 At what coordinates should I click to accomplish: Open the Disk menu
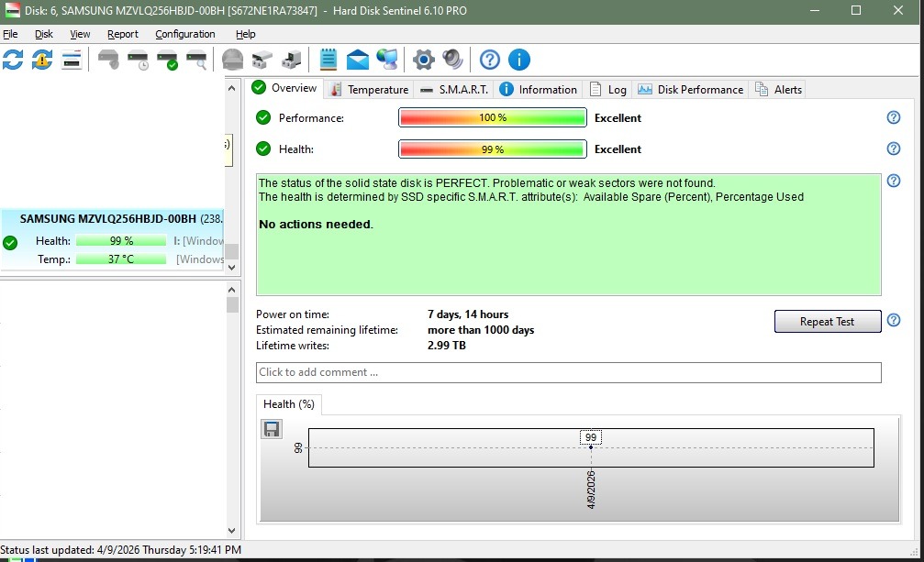44,34
